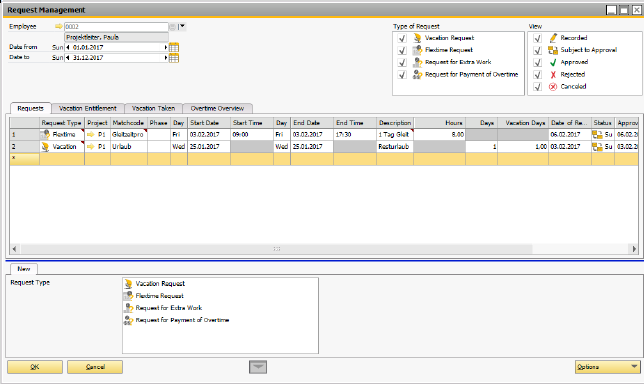
Task: Toggle the Request for Extra Work checkbox
Action: [402, 62]
